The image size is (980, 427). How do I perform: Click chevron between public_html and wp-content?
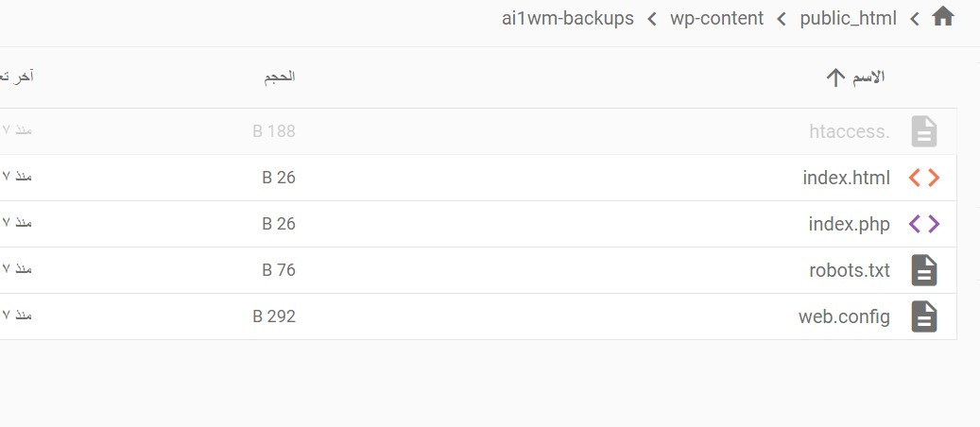pos(782,18)
